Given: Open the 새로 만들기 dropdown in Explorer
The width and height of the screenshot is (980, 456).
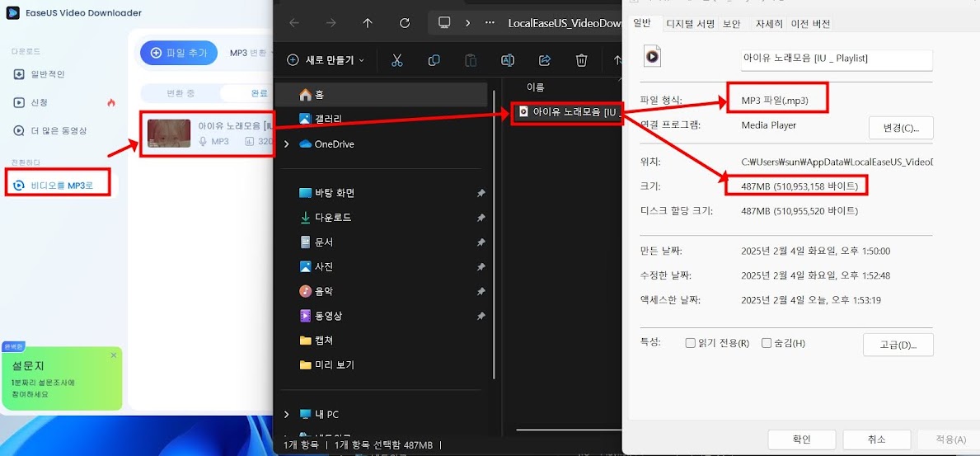Looking at the screenshot, I should point(326,60).
